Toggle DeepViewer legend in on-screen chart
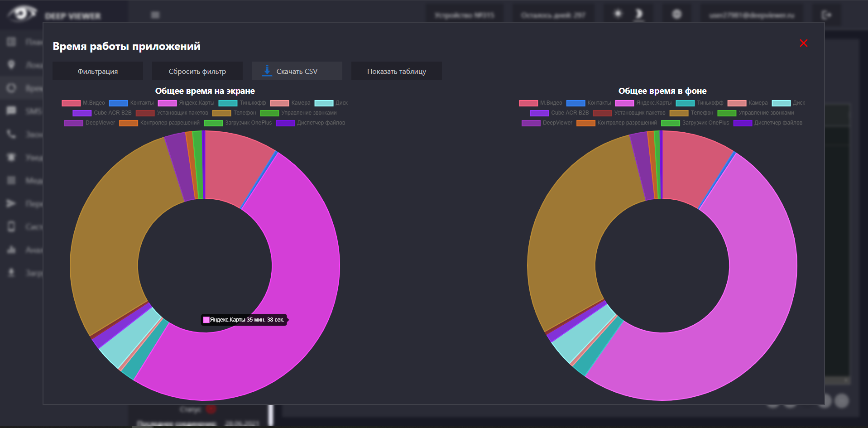Image resolution: width=868 pixels, height=428 pixels. pos(90,123)
